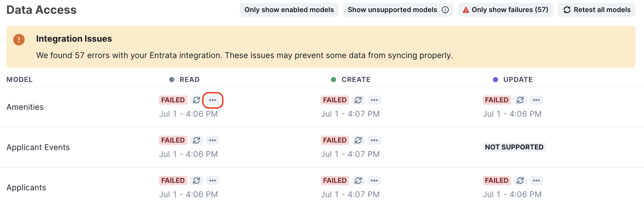644x207 pixels.
Task: Retry the Applicants Create test
Action: click(x=358, y=181)
